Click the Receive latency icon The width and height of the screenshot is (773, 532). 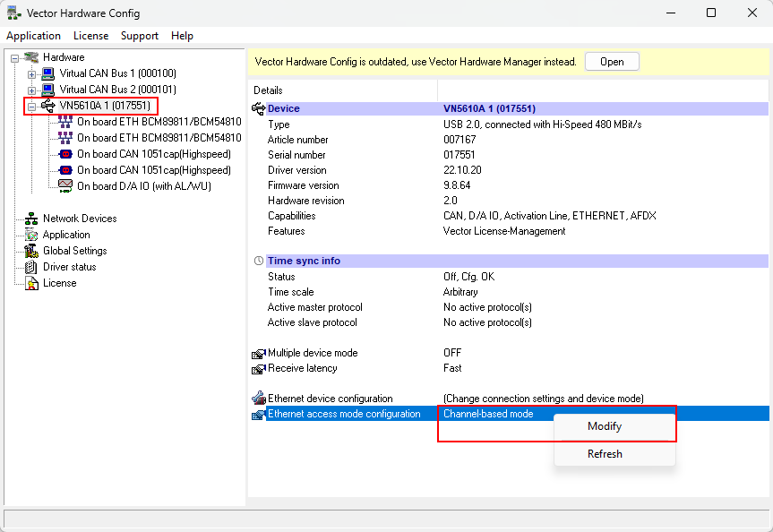coord(258,369)
